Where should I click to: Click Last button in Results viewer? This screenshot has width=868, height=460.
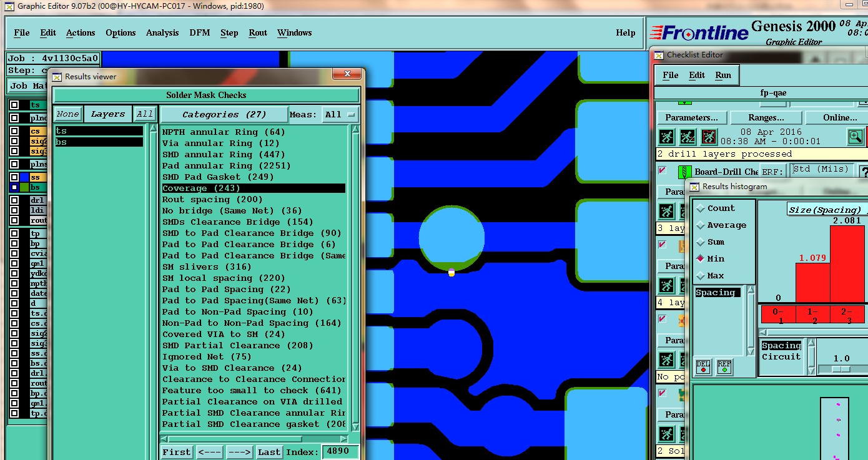pos(269,452)
